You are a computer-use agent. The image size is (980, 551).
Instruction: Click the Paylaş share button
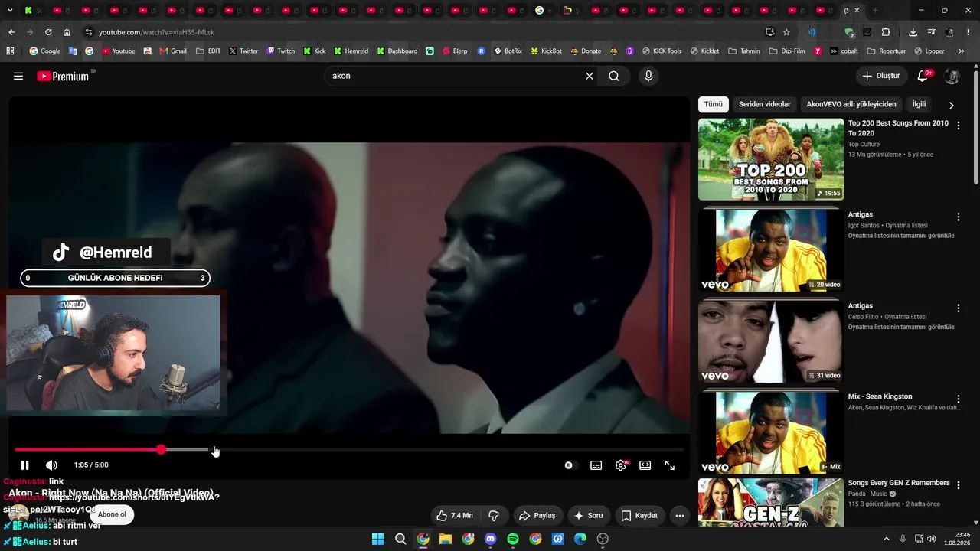click(537, 516)
